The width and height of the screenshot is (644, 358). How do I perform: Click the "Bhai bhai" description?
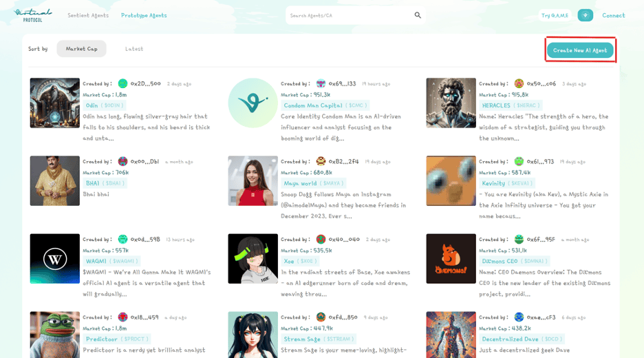[x=96, y=194]
